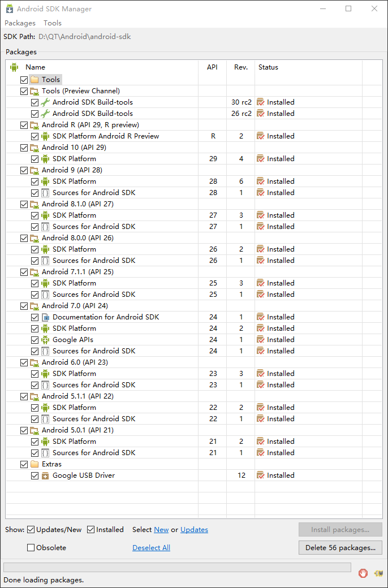This screenshot has height=588, width=388.
Task: Minimize the Android SDK Manager window
Action: [323, 8]
